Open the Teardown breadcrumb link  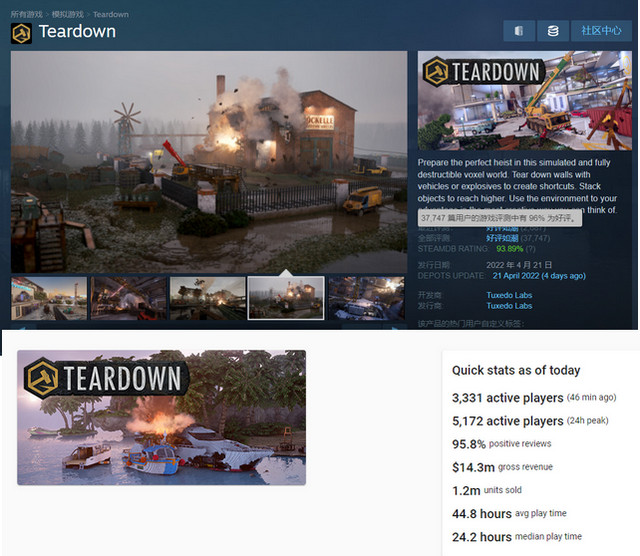pyautogui.click(x=111, y=15)
